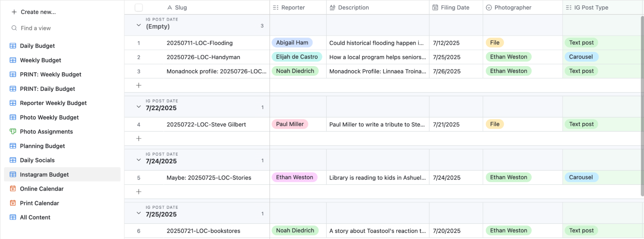Click the Ethan Weston reporter tag in Stories row
The width and height of the screenshot is (644, 239).
pyautogui.click(x=294, y=177)
